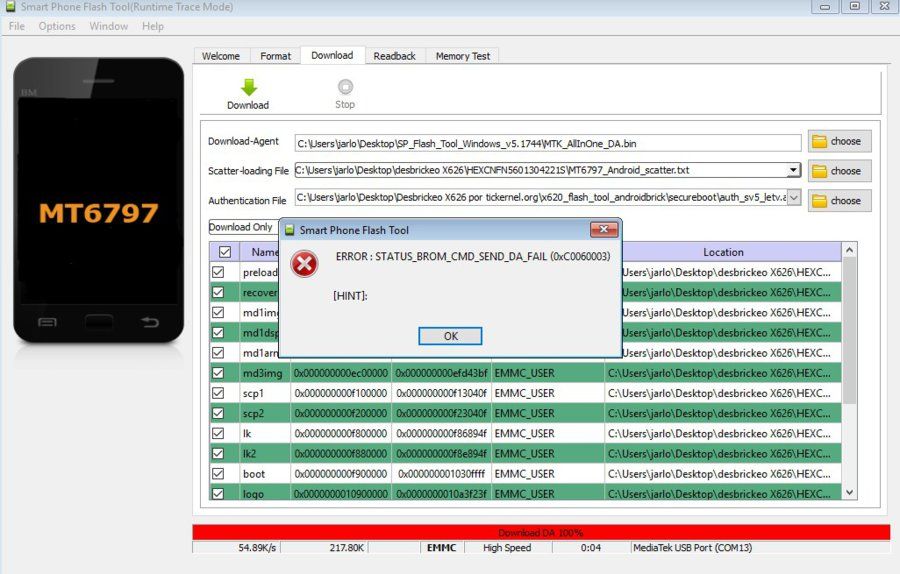Click the Smart Phone Flash Tool title bar icon

point(10,7)
